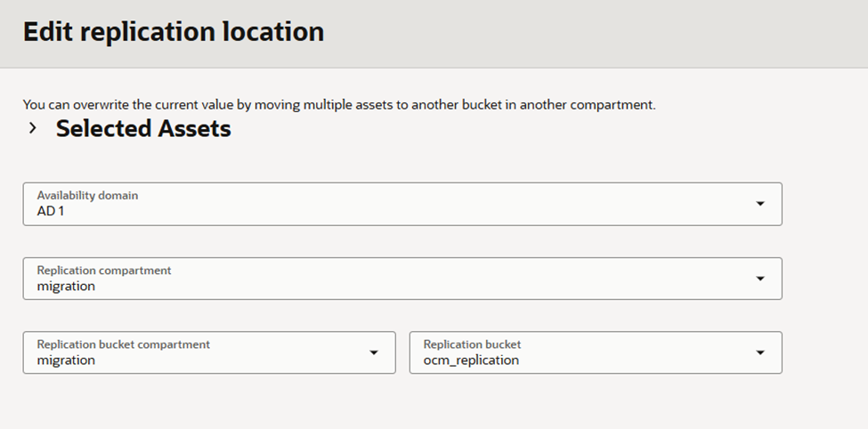Viewport: 868px width, 429px height.
Task: Click the ocm_replication bucket value
Action: tap(471, 360)
